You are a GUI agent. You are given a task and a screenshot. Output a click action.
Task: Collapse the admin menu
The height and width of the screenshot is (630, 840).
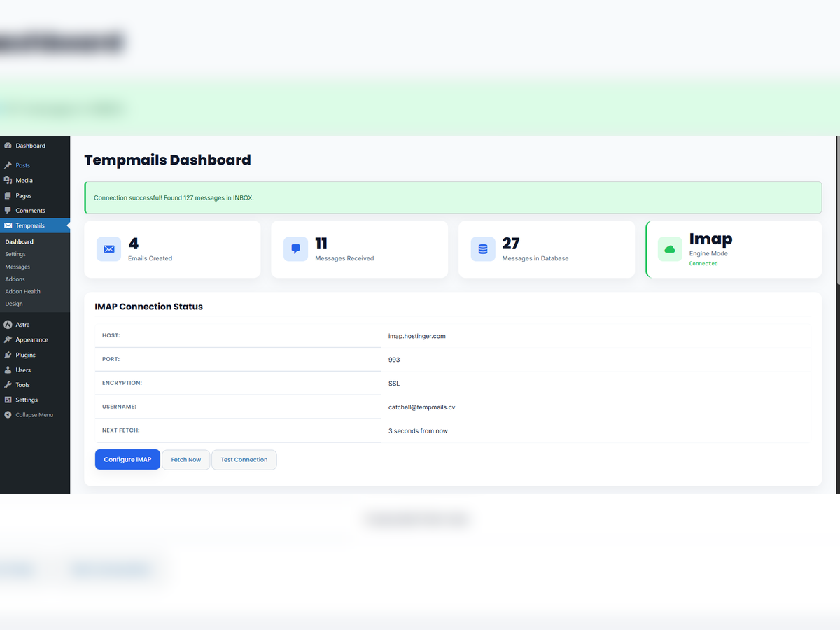click(x=9, y=414)
